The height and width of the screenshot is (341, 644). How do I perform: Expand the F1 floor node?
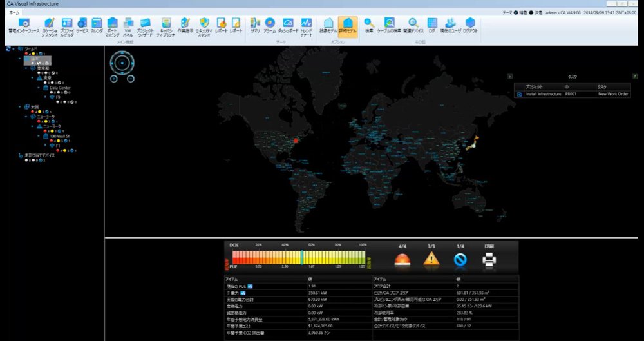click(46, 146)
